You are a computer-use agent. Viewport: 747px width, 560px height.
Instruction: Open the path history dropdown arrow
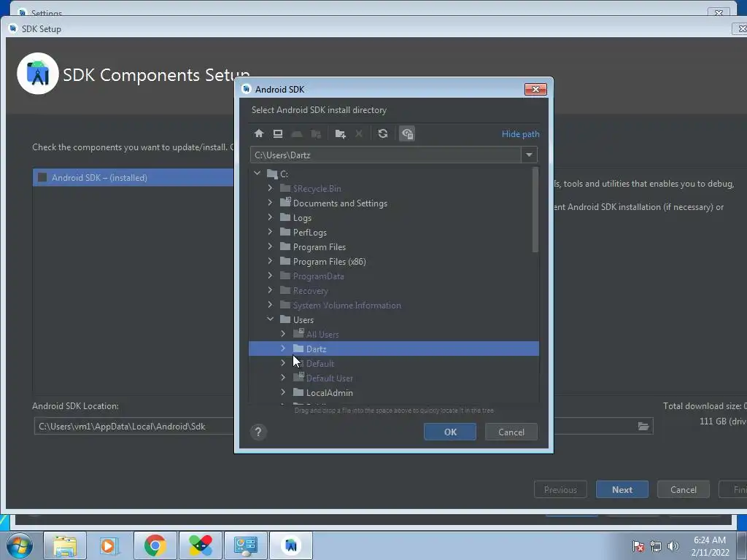point(529,155)
